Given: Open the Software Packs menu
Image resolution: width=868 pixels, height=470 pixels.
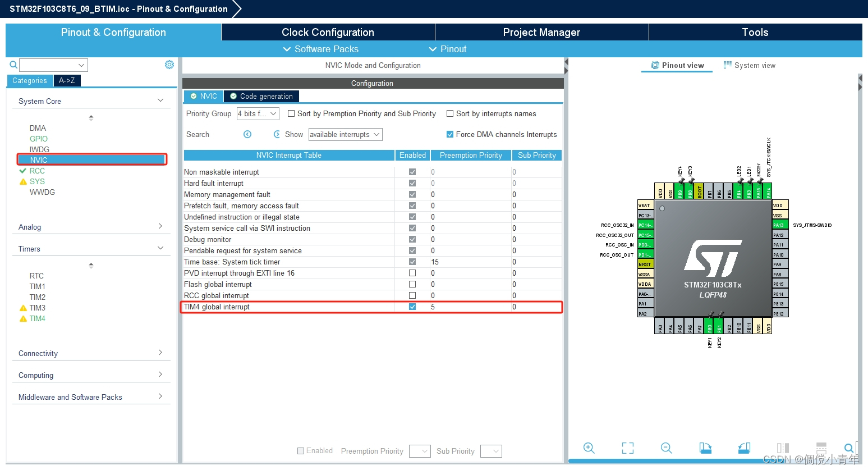Looking at the screenshot, I should tap(321, 49).
